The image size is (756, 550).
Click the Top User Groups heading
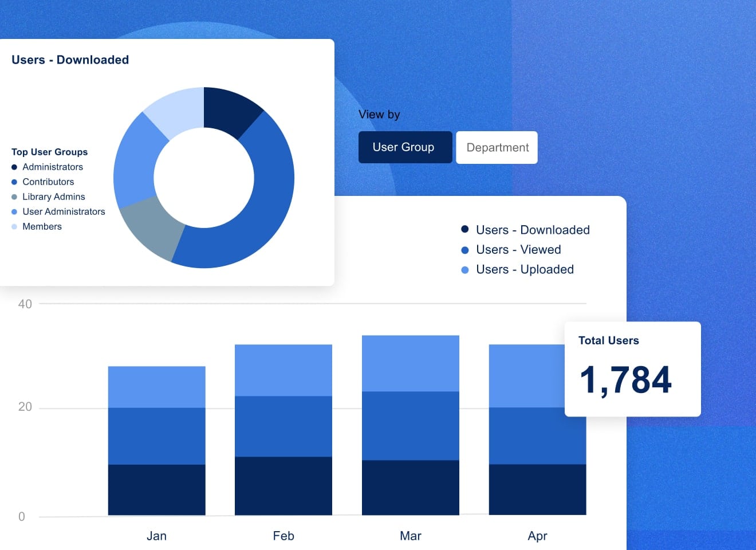click(x=49, y=152)
